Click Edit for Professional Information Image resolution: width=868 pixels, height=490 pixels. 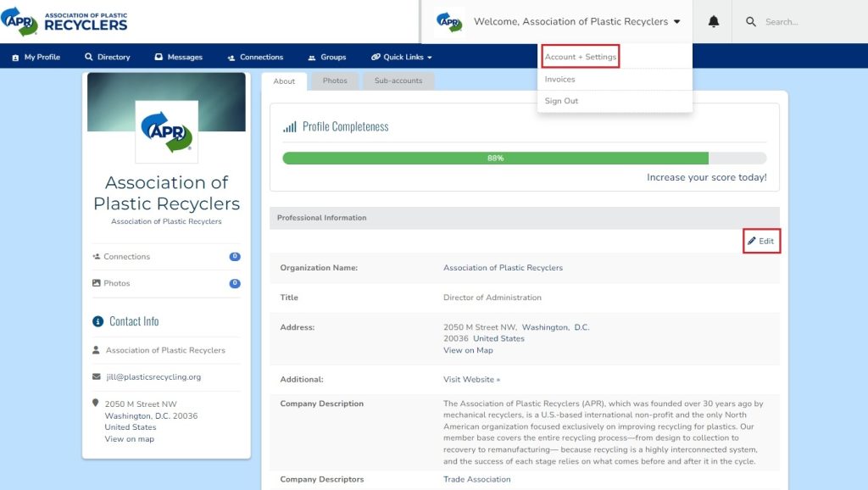(762, 241)
